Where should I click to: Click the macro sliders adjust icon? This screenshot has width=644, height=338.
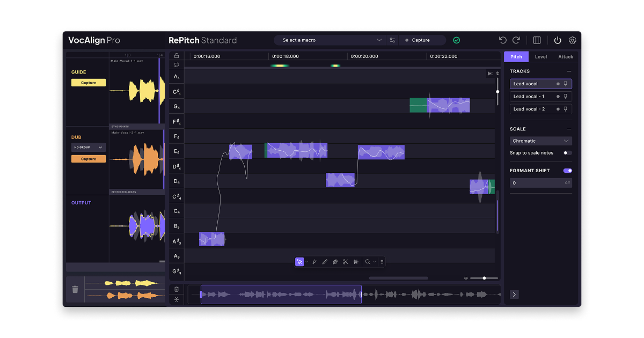[x=392, y=40]
